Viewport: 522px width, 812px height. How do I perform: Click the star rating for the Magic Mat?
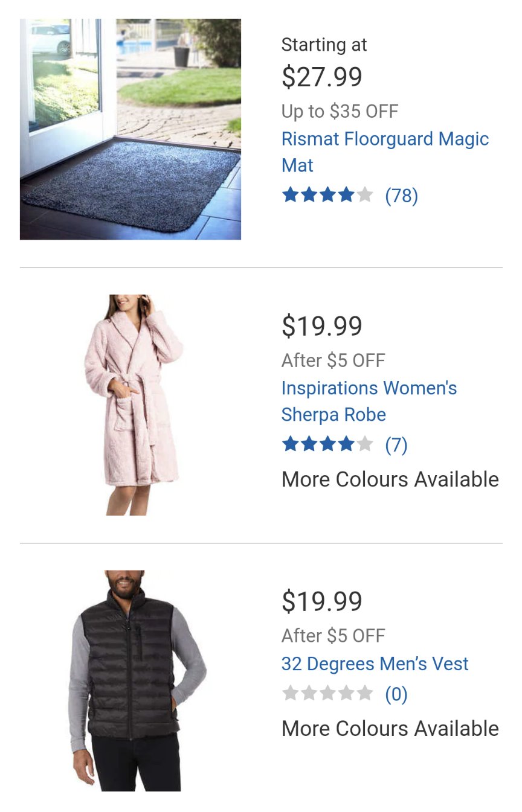click(327, 195)
